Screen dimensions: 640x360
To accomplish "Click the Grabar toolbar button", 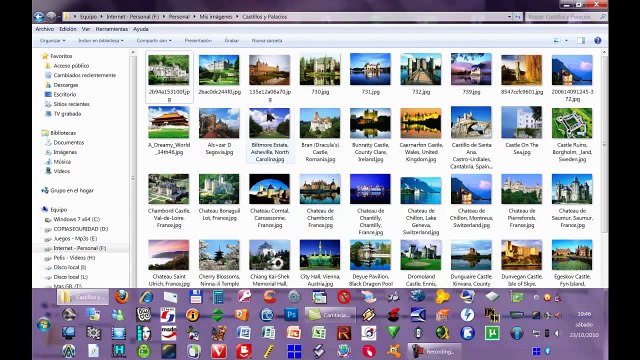I will pos(231,40).
